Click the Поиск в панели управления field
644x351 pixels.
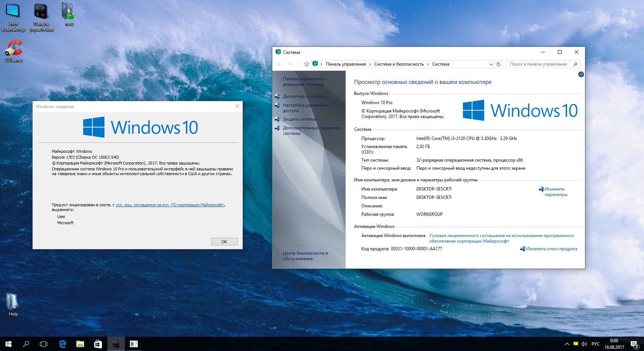544,64
